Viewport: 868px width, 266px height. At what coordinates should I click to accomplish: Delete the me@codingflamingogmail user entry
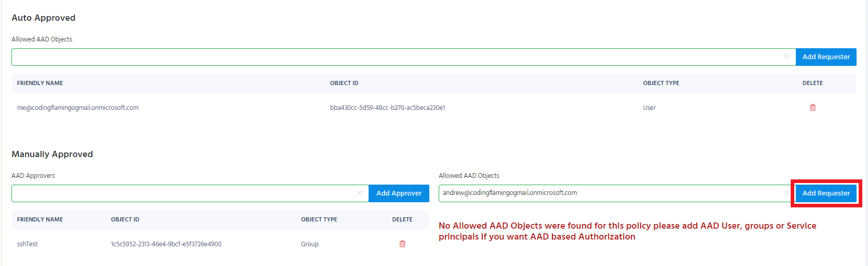pyautogui.click(x=812, y=107)
